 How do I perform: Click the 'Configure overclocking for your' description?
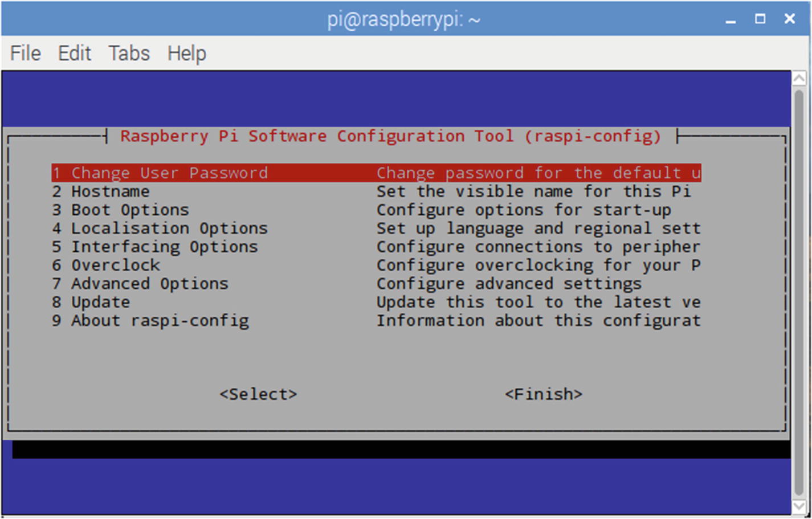pyautogui.click(x=538, y=265)
